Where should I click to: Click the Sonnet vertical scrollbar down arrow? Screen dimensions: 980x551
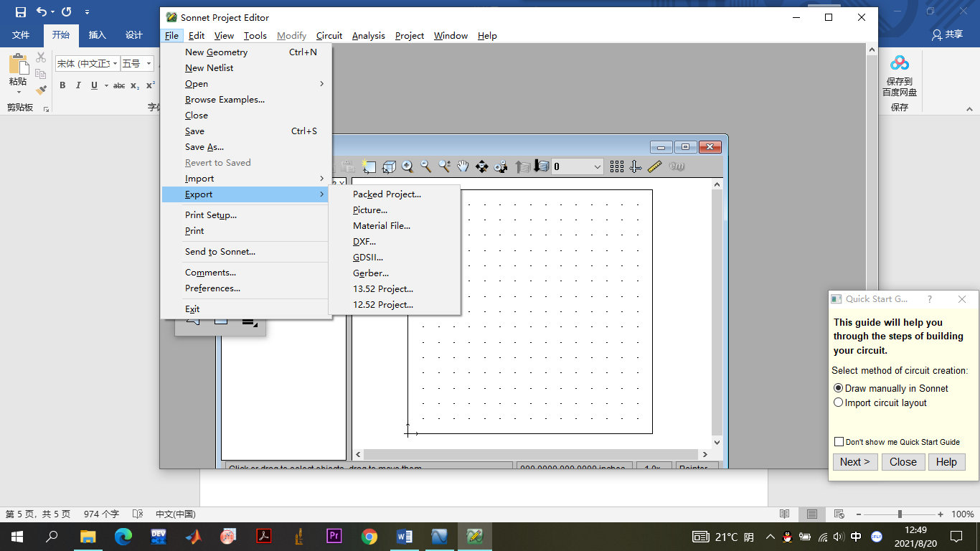[717, 443]
